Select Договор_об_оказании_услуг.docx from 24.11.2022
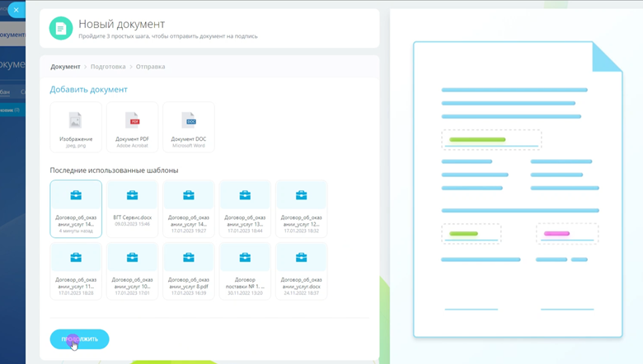643x364 pixels. tap(302, 271)
